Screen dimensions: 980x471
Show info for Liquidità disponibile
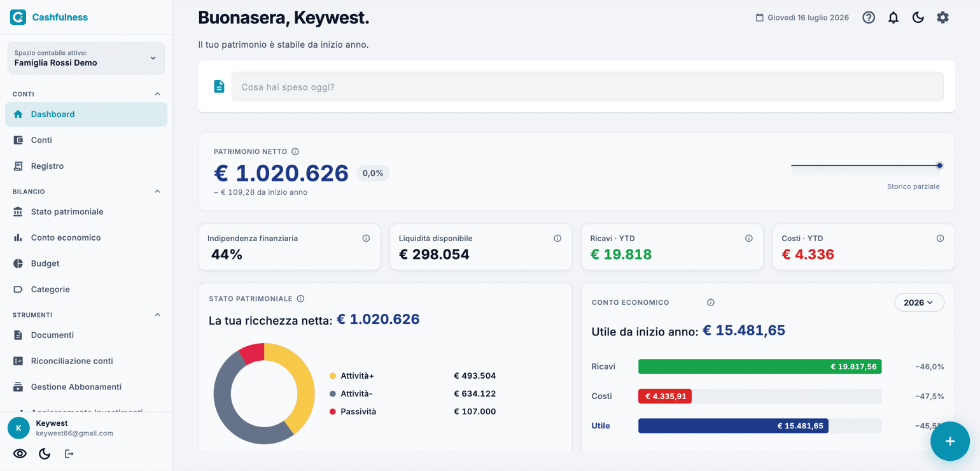557,238
